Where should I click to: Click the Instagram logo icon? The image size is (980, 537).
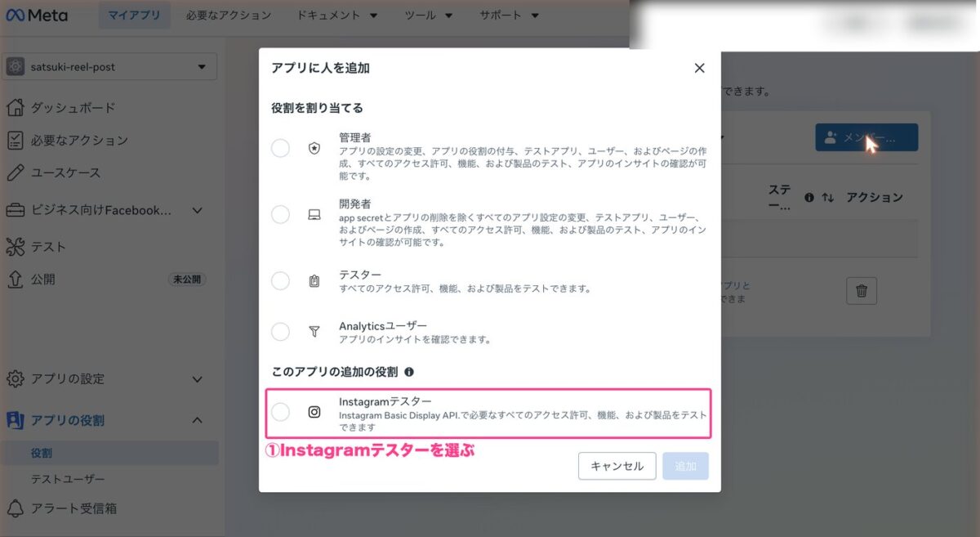click(314, 412)
